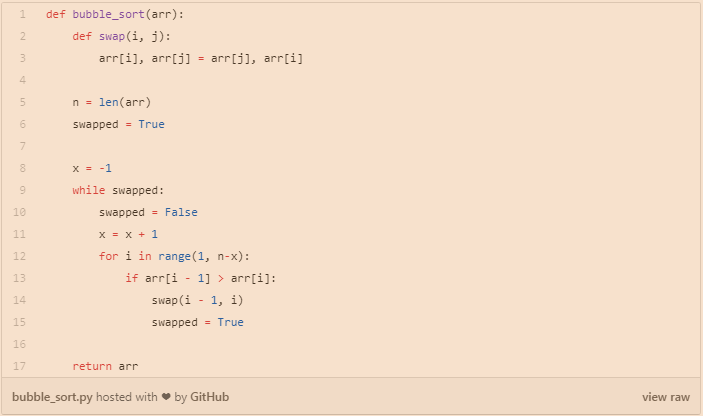Click the 'while' keyword in code
The width and height of the screenshot is (703, 416).
pos(88,190)
